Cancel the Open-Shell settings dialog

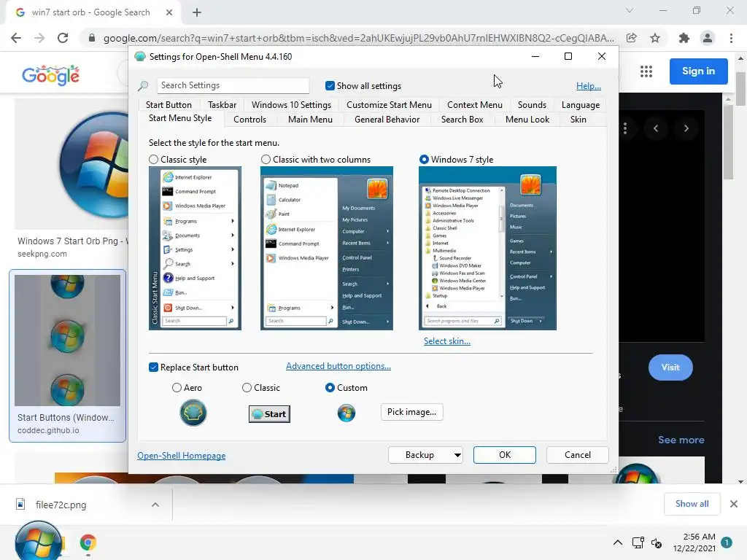click(x=578, y=455)
